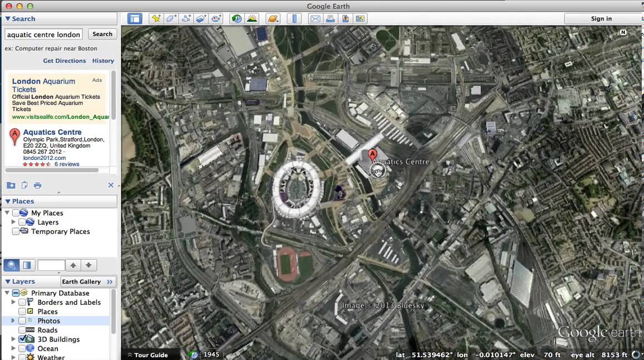
Task: Expand the Layers folder under My Places
Action: point(13,222)
